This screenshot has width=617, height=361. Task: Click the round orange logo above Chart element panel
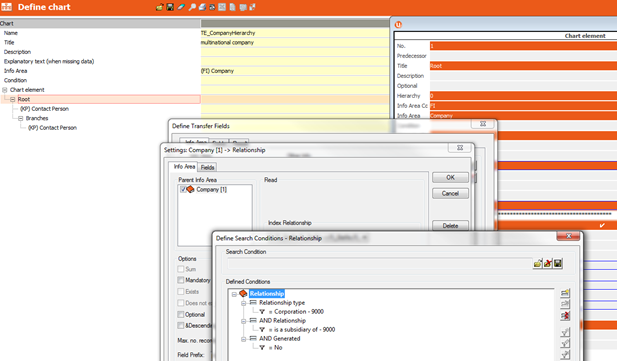pos(398,24)
